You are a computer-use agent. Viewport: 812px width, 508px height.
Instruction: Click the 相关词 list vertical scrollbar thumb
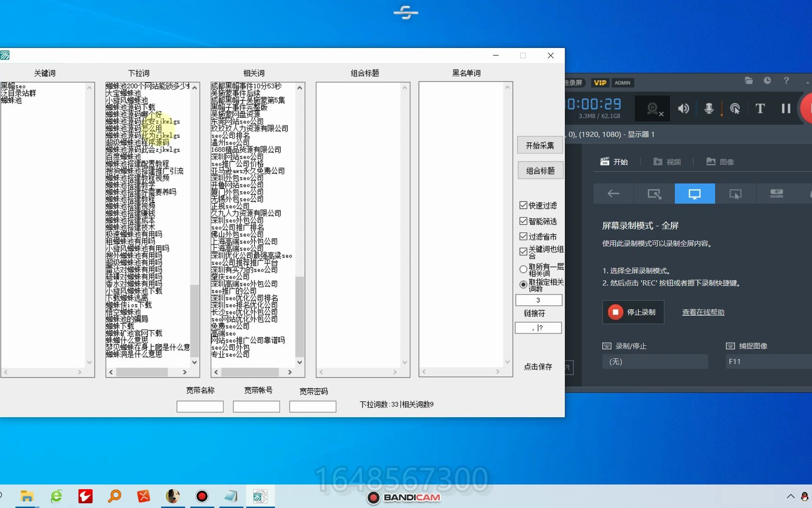click(300, 317)
